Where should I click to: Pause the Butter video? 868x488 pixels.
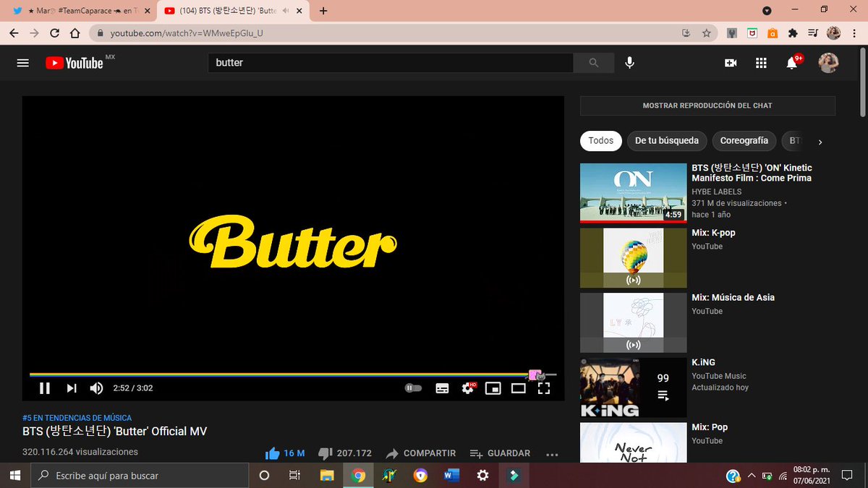45,388
